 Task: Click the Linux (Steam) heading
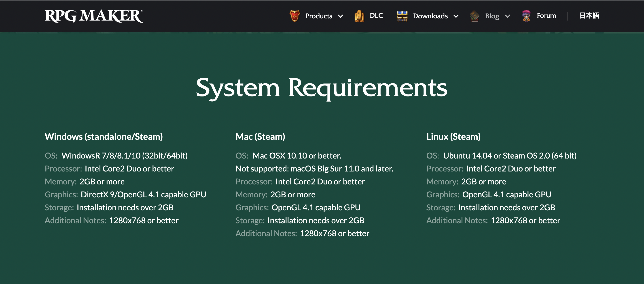[x=453, y=136]
